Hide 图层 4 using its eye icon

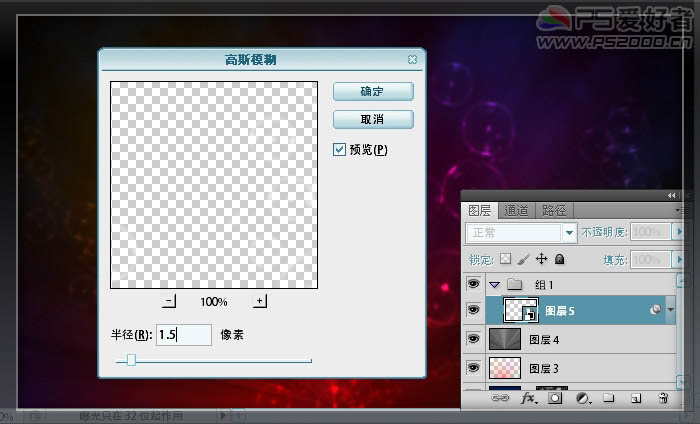point(474,339)
